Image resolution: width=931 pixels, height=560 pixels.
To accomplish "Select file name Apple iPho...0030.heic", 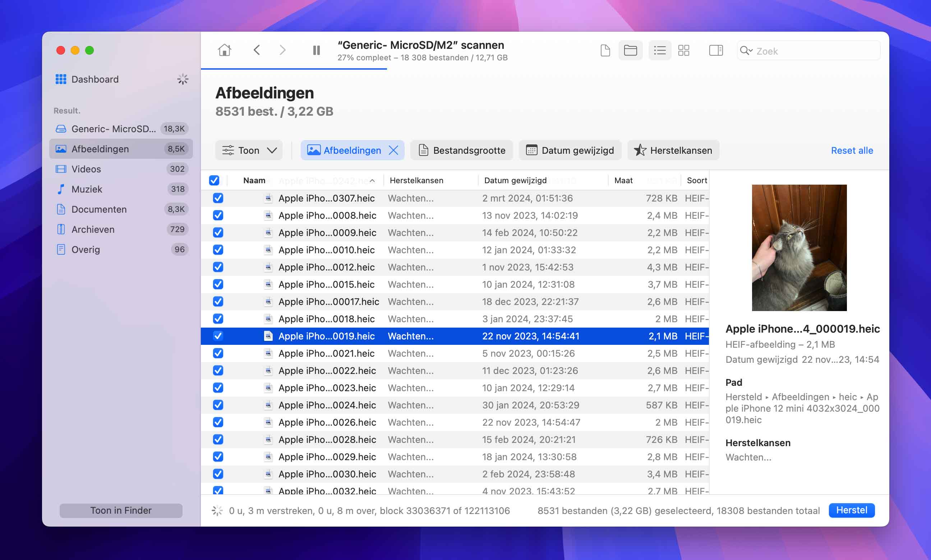I will [327, 474].
